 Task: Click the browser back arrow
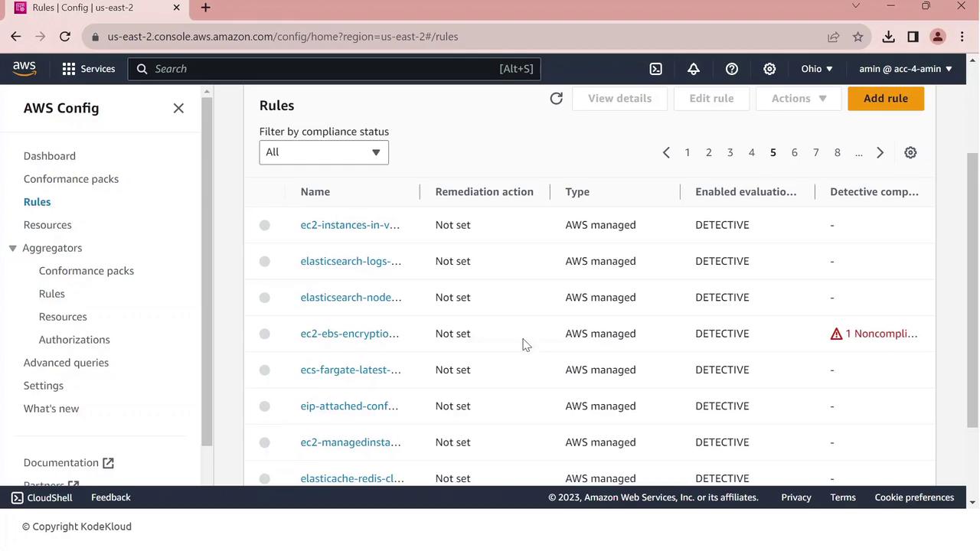16,36
